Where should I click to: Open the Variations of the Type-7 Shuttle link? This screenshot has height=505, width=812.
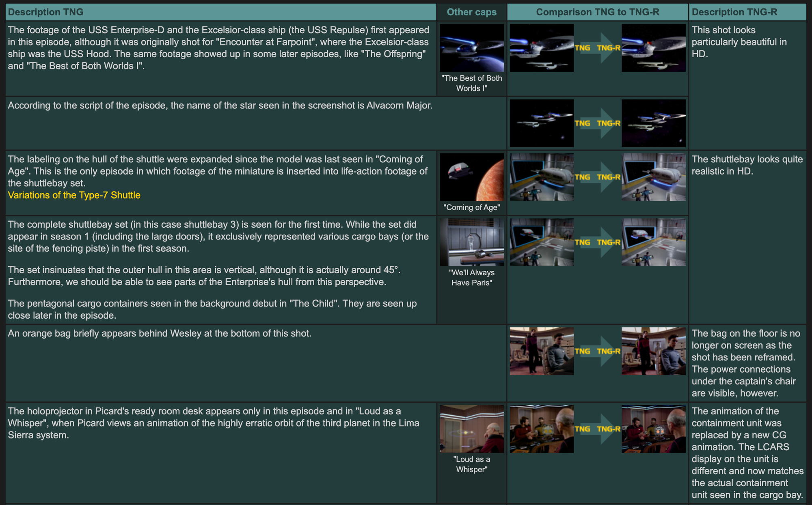(x=74, y=195)
